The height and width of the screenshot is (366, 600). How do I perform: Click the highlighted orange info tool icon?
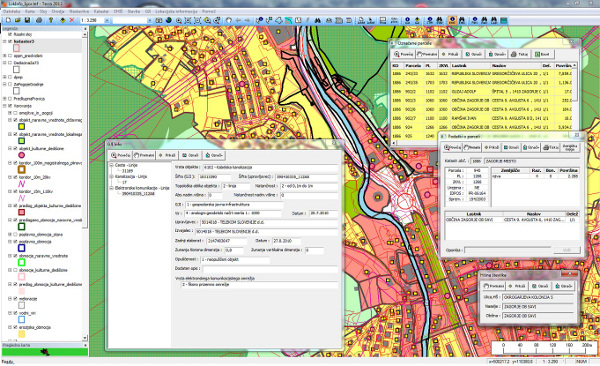point(452,20)
